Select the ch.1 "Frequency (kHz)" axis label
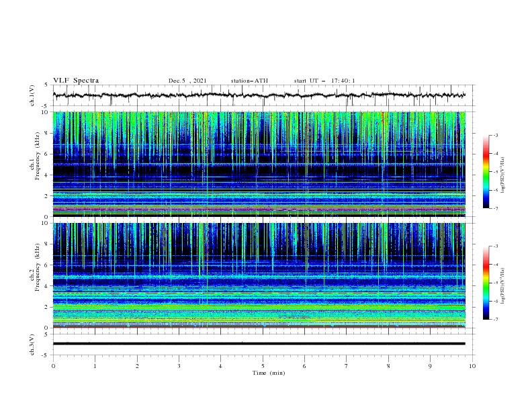 [x=38, y=156]
